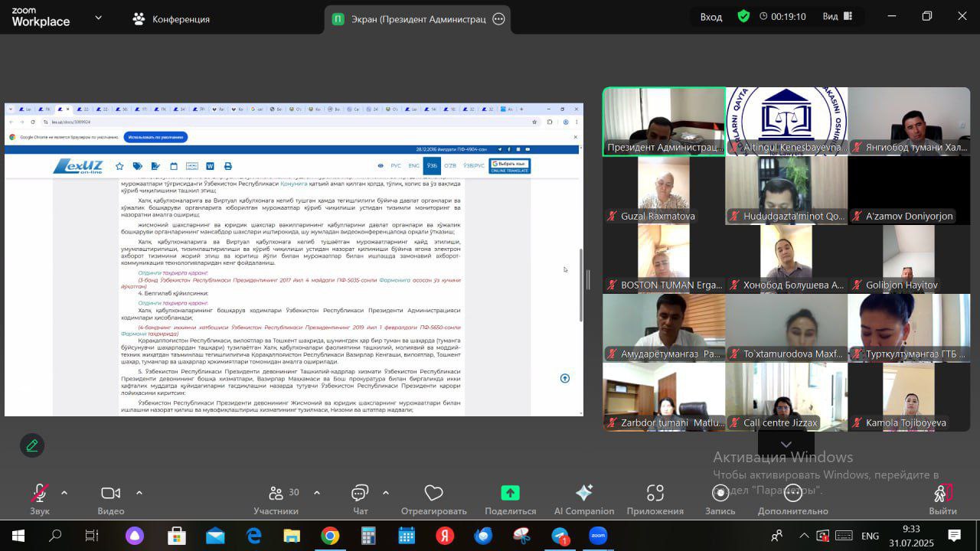Expand video options arrow next to Видео
This screenshot has height=551, width=980.
(139, 493)
